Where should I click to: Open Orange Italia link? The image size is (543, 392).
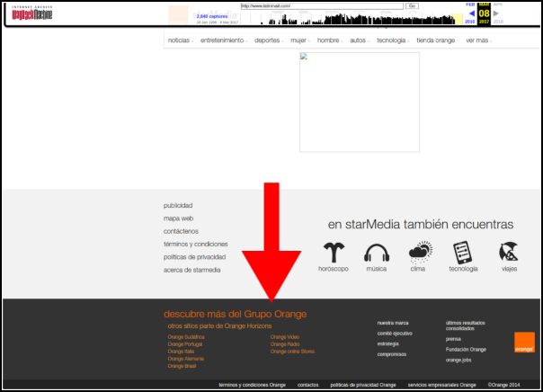pyautogui.click(x=181, y=352)
